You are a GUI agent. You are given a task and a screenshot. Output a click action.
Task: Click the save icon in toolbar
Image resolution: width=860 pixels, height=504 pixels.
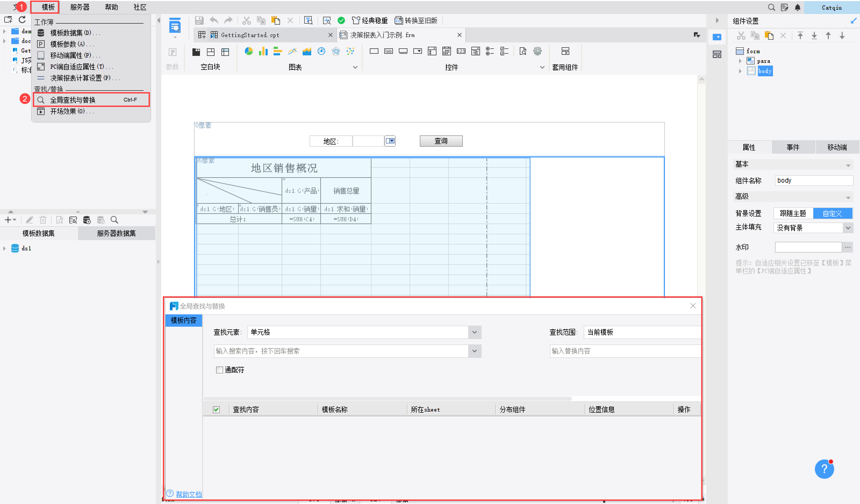pos(199,20)
